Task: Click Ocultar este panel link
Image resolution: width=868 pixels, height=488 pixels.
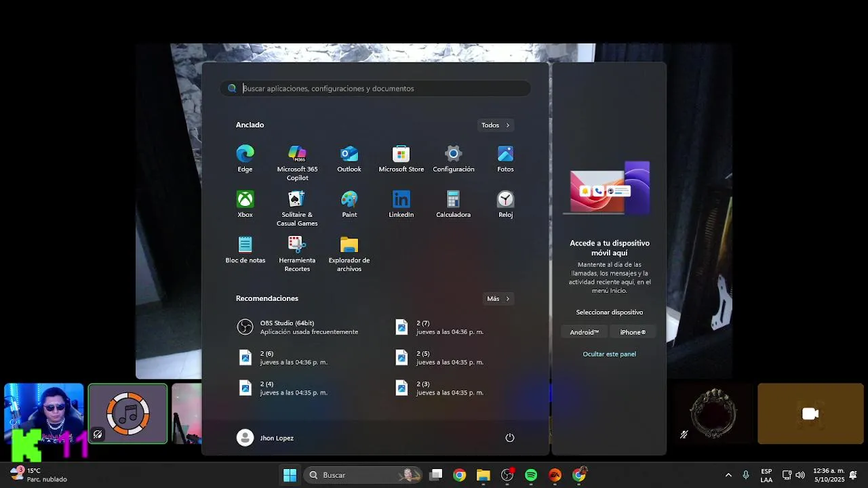Action: [609, 354]
